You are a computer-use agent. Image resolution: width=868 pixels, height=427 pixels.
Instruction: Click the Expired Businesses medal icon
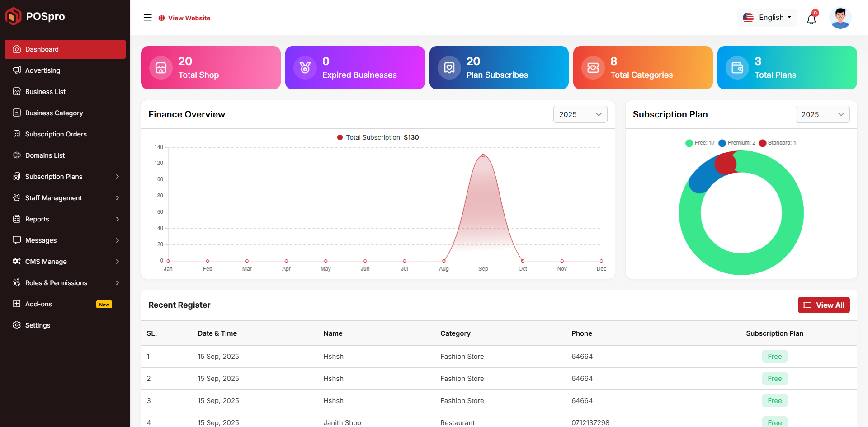point(305,68)
